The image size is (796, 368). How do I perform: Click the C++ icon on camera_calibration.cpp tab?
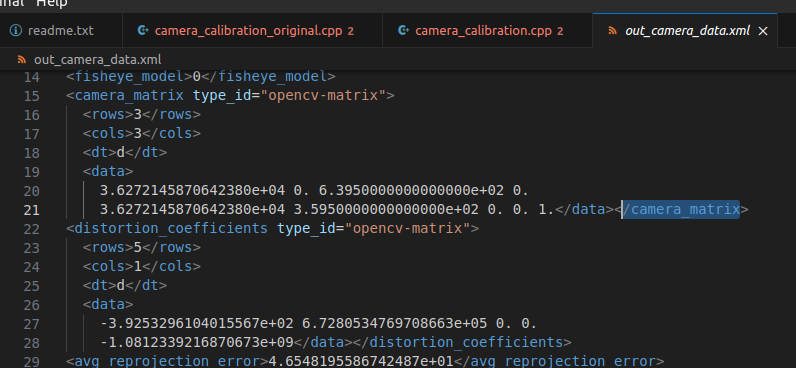404,30
